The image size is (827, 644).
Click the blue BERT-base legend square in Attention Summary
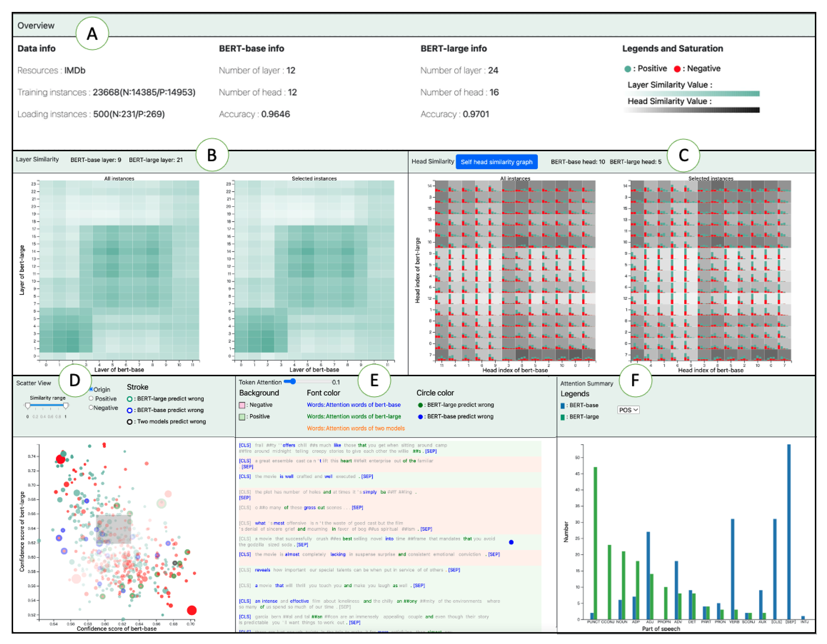(563, 405)
